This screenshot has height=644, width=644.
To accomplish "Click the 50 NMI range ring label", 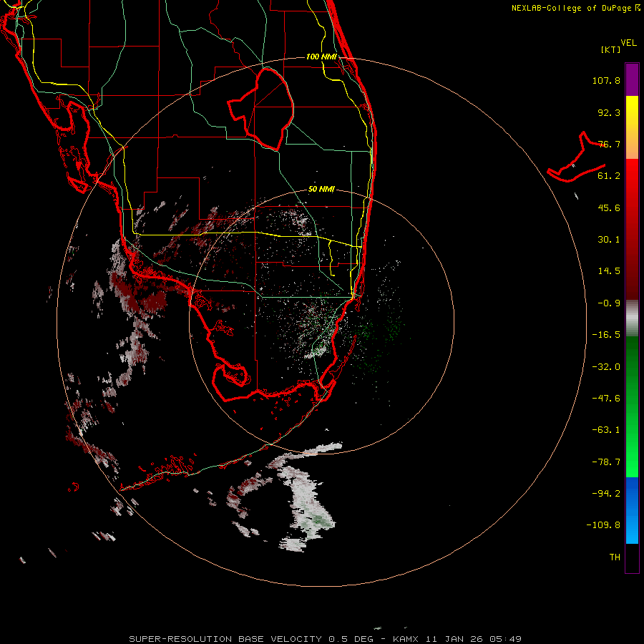I will [x=321, y=189].
